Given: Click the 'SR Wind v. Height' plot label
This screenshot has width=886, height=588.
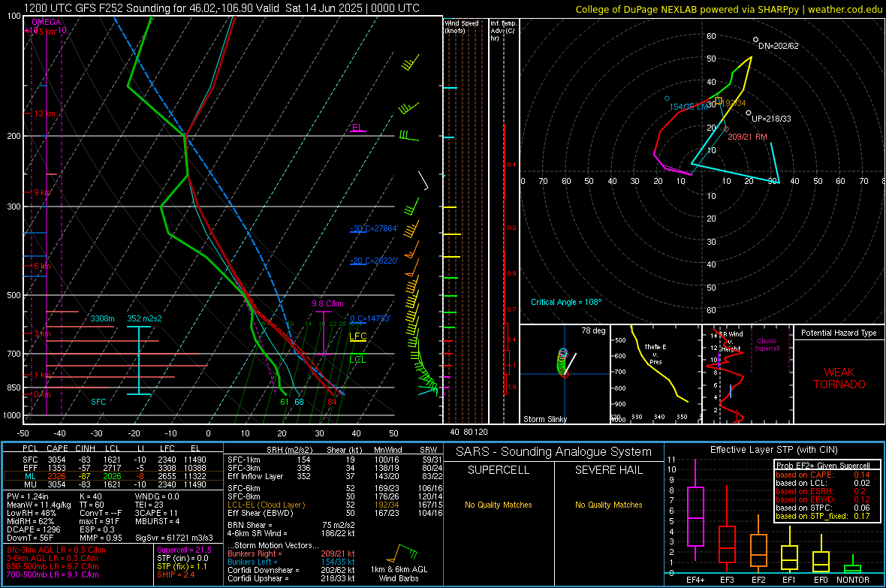Looking at the screenshot, I should coord(731,342).
